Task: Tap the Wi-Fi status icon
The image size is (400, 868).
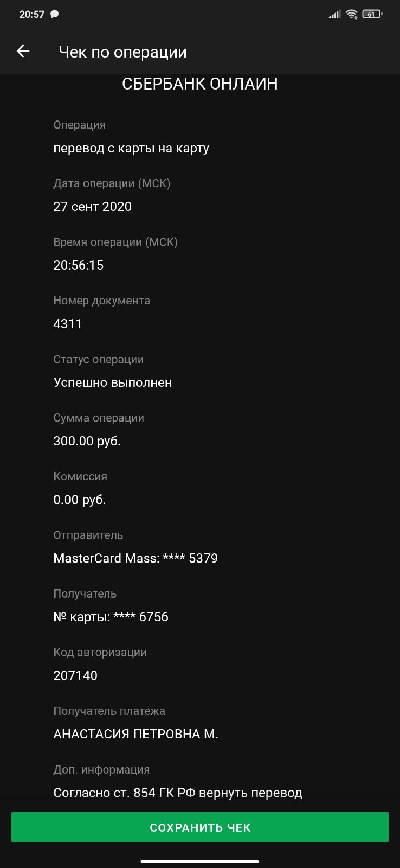Action: tap(352, 15)
